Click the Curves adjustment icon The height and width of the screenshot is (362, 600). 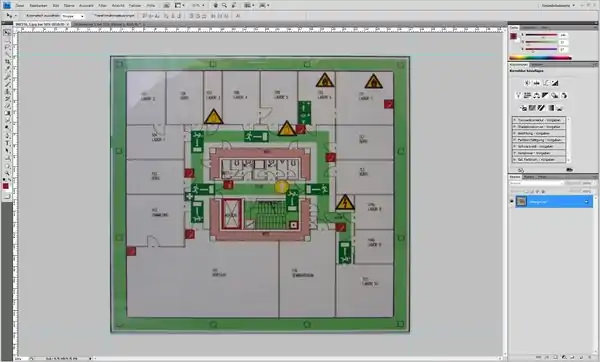click(546, 83)
